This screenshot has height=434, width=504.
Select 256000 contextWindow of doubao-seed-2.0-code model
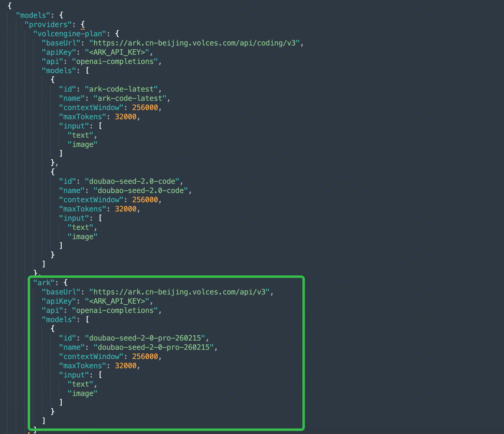(x=145, y=200)
